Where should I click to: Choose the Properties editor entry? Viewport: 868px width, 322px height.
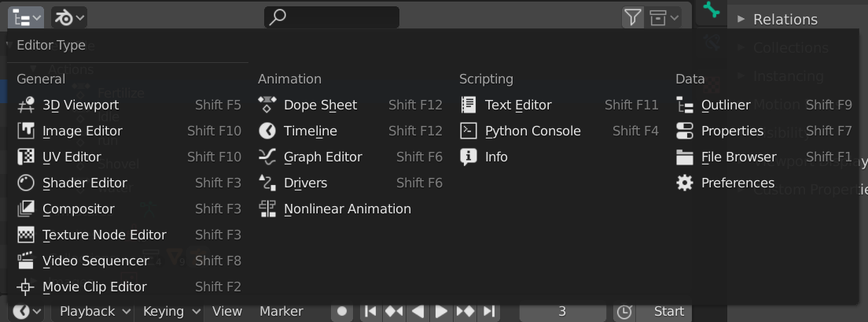click(764, 131)
